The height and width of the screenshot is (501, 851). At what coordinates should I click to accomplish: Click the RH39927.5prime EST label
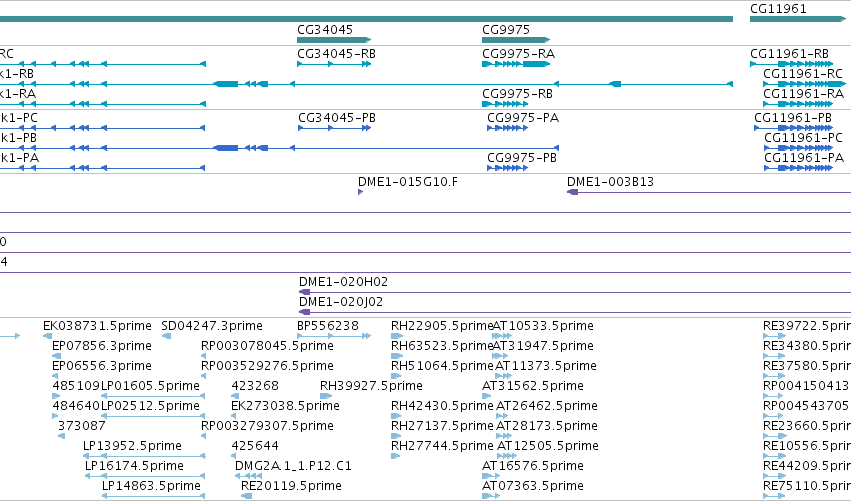(371, 386)
